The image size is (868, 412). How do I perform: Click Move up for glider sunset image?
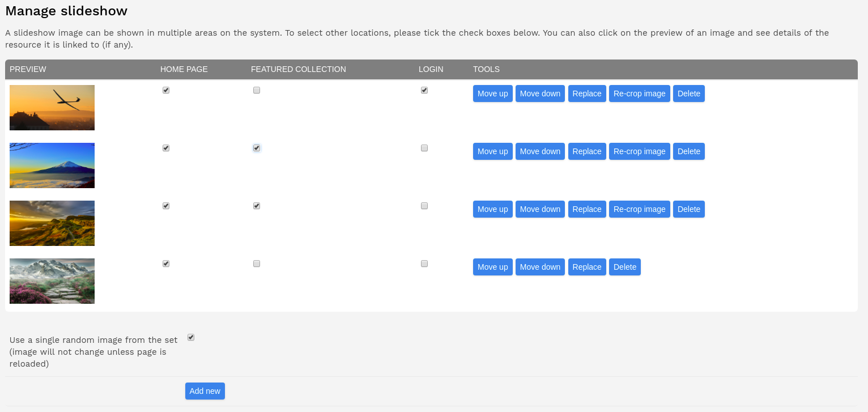pos(493,94)
